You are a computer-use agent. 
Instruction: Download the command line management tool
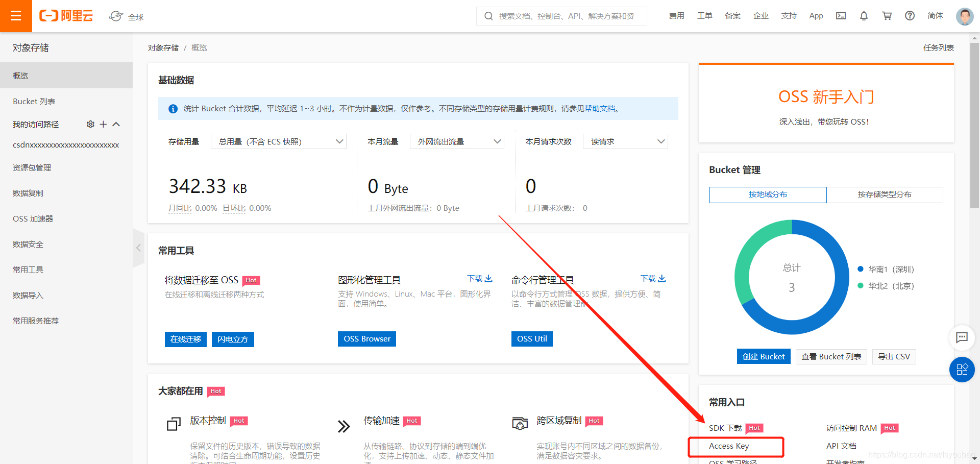(653, 279)
